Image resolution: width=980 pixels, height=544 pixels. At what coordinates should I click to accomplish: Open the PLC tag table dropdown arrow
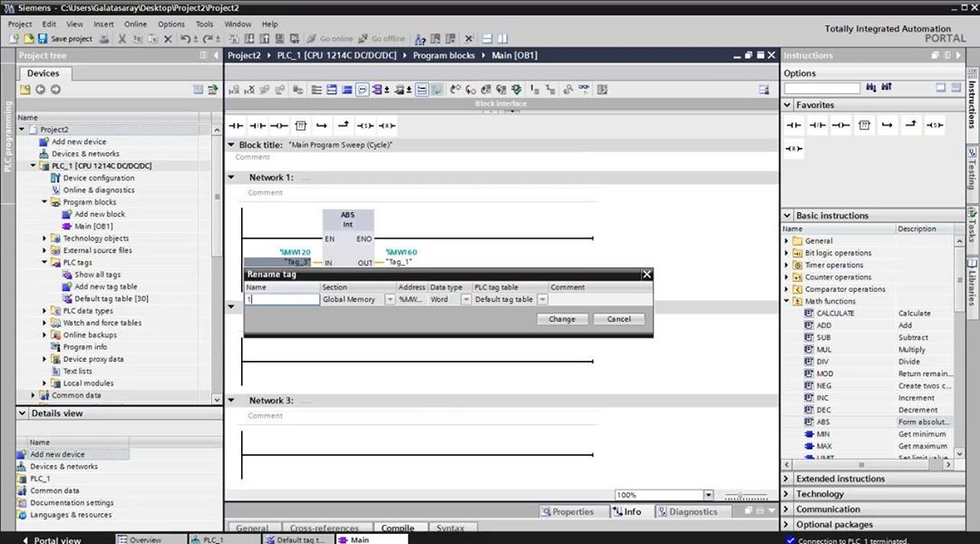pyautogui.click(x=542, y=299)
